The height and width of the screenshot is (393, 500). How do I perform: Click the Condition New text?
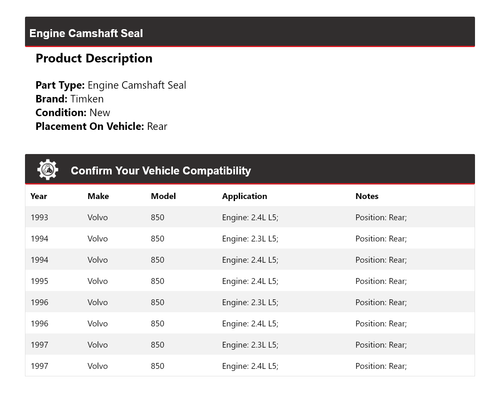(73, 113)
